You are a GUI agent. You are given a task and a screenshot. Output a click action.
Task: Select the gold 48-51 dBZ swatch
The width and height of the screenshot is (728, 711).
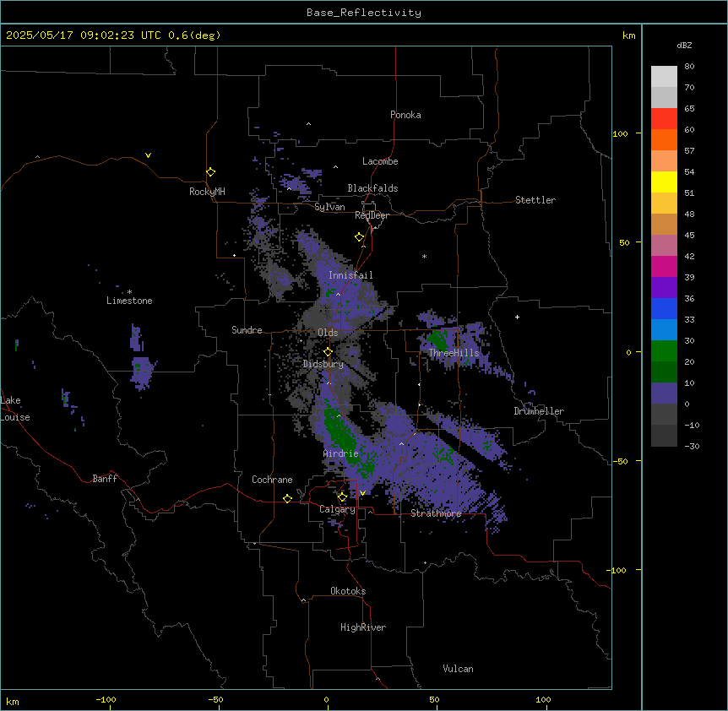pyautogui.click(x=664, y=204)
